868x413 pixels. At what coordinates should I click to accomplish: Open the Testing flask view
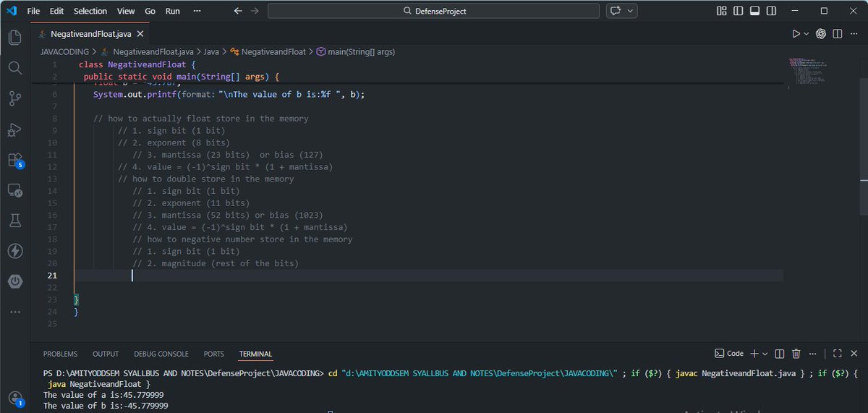coord(15,220)
